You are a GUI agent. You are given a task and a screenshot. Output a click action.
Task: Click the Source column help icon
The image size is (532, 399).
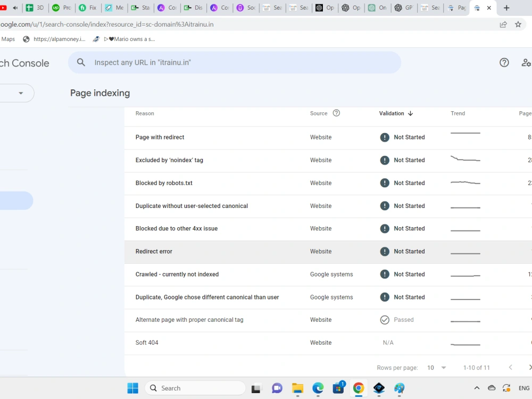pyautogui.click(x=336, y=113)
